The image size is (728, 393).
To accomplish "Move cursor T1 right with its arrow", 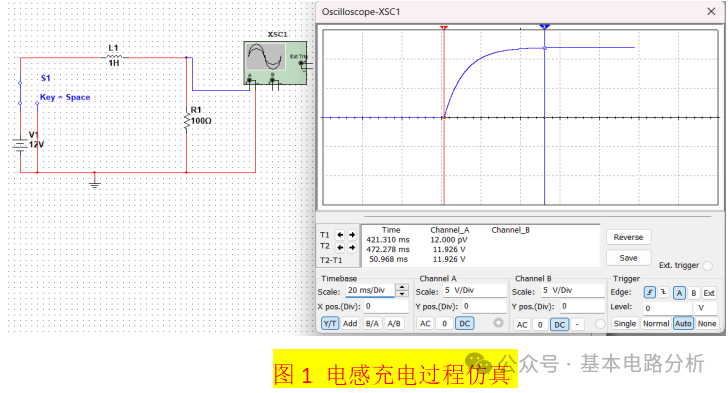I will [x=352, y=235].
